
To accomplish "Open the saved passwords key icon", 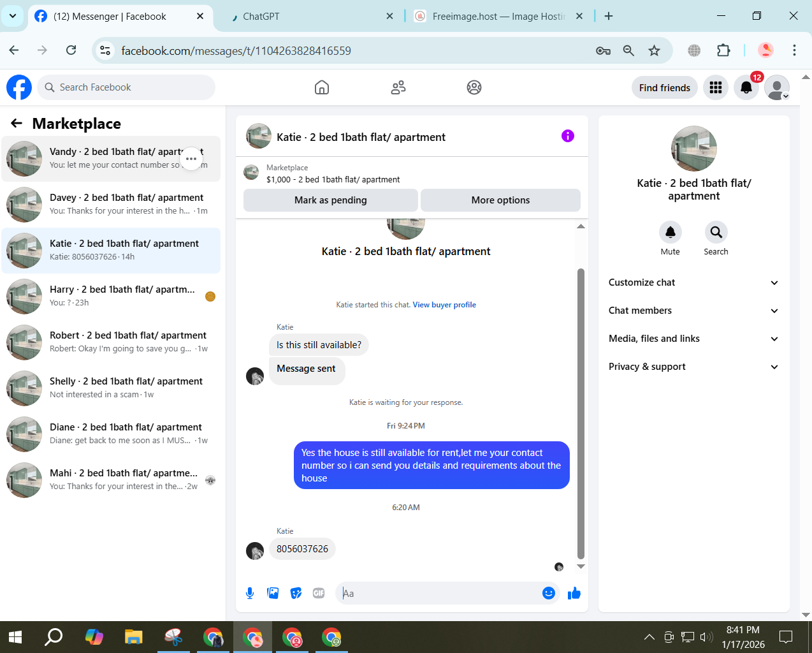I will [603, 50].
